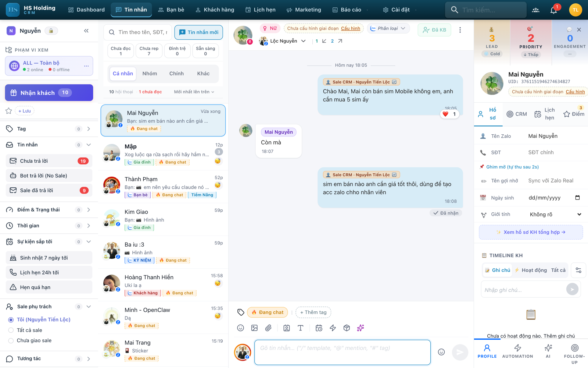Click the smiley icon right of input
The height and width of the screenshot is (368, 588).
point(441,352)
